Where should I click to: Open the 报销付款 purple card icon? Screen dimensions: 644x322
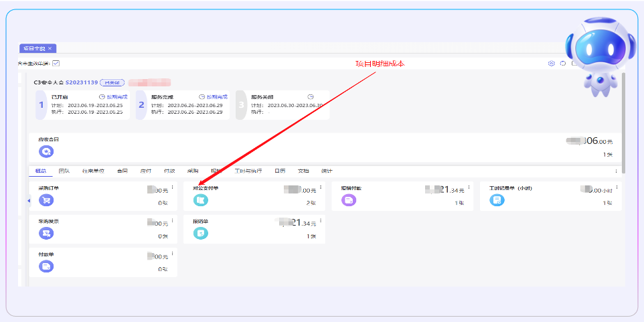pyautogui.click(x=349, y=200)
